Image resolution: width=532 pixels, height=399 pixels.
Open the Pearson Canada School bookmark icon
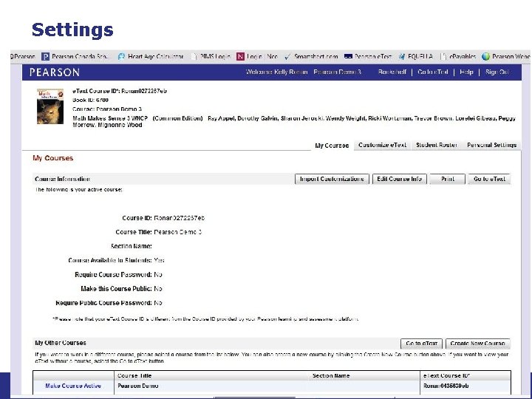45,56
